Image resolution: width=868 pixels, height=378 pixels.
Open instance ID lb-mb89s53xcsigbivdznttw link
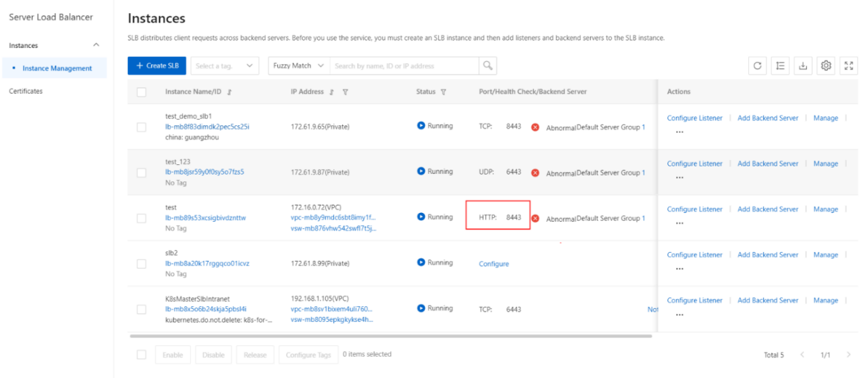(x=205, y=218)
